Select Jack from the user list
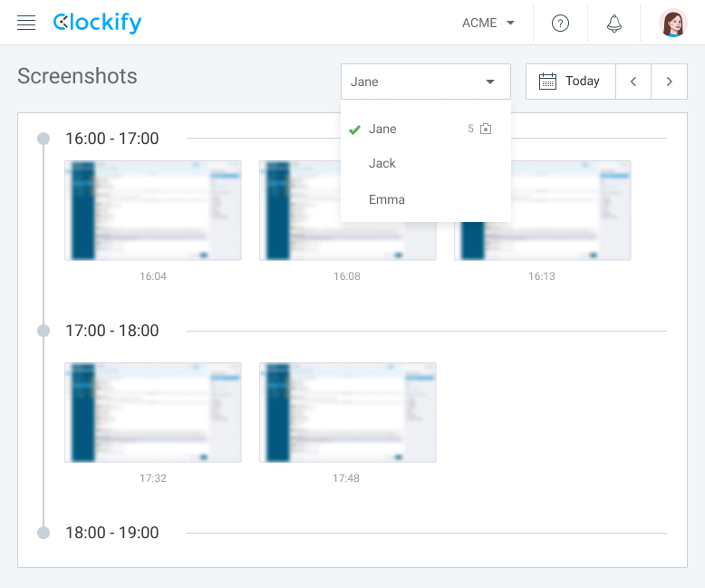This screenshot has width=705, height=588. [x=382, y=163]
